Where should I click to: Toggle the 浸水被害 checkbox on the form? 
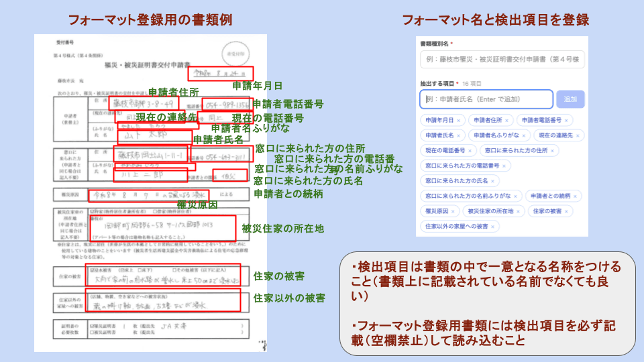click(92, 270)
